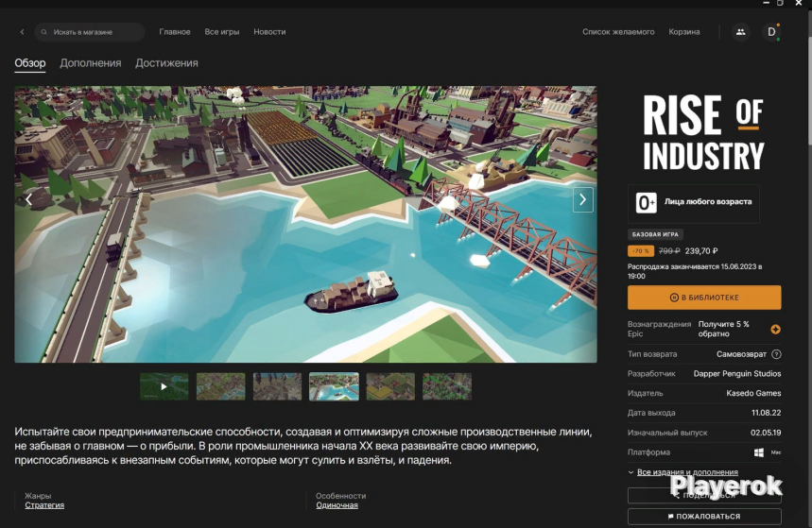
Task: Click the В БИБЛИОТЕКЕ button
Action: [704, 298]
